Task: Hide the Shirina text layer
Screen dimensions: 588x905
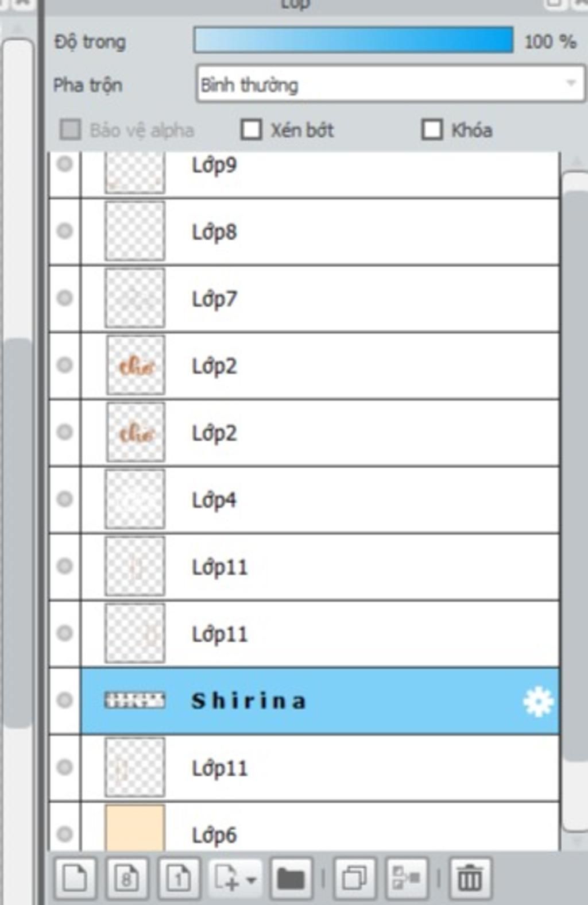Action: (65, 700)
